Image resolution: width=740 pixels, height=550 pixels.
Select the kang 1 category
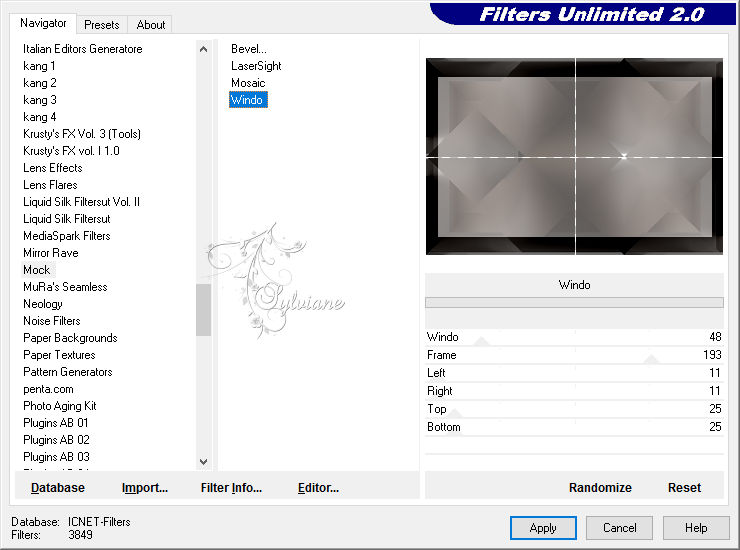[39, 66]
